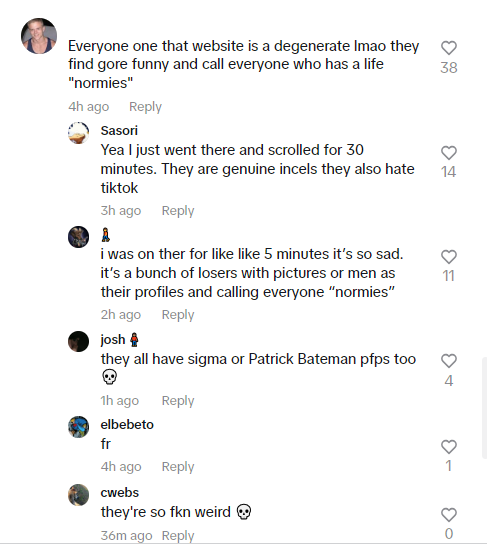Screen dimensions: 487x545
Task: Like elbebeto's 'fr' comment
Action: pos(449,447)
